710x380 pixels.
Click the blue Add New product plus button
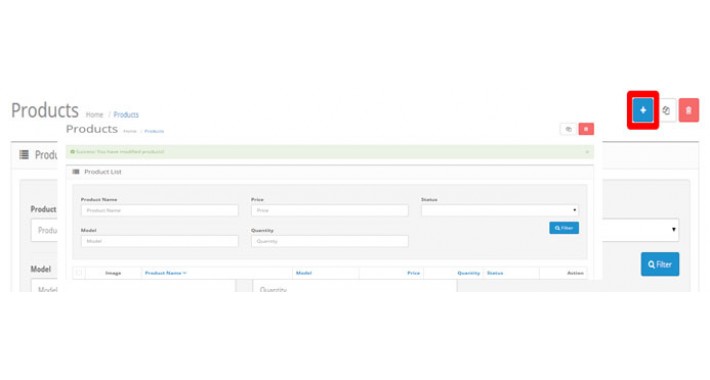click(x=643, y=110)
